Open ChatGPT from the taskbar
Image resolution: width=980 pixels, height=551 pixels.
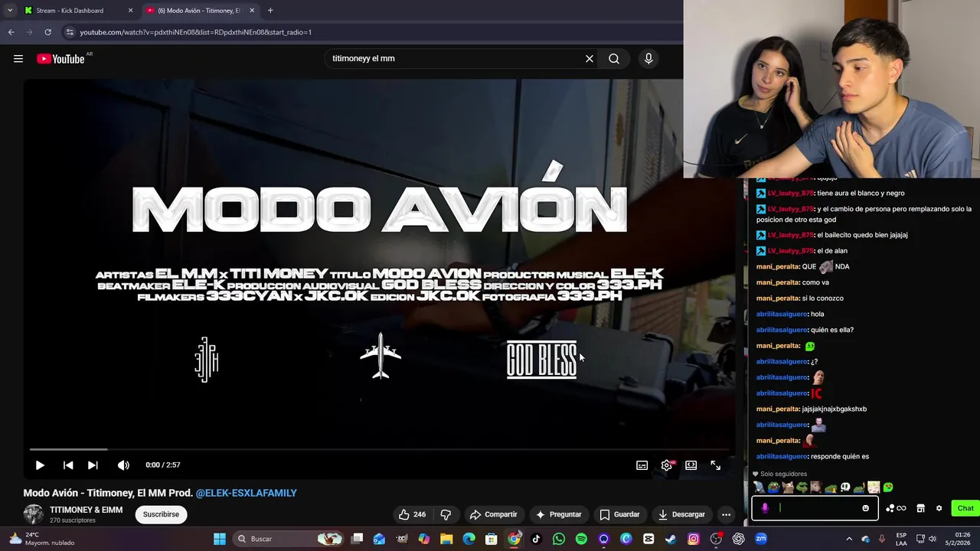[738, 539]
